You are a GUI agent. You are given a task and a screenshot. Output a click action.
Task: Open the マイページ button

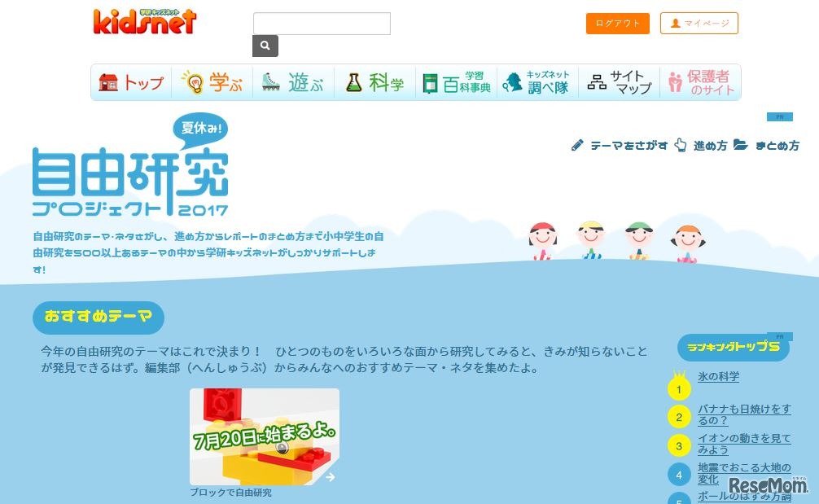(699, 24)
